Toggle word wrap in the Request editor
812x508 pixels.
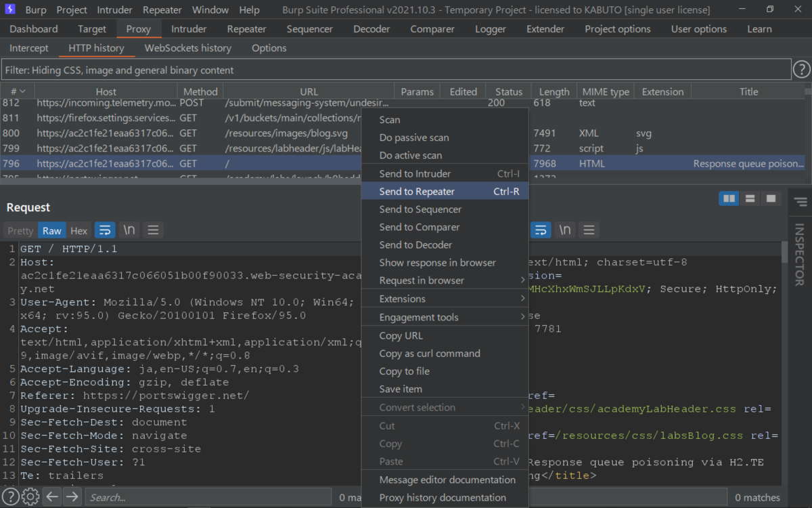click(x=105, y=230)
